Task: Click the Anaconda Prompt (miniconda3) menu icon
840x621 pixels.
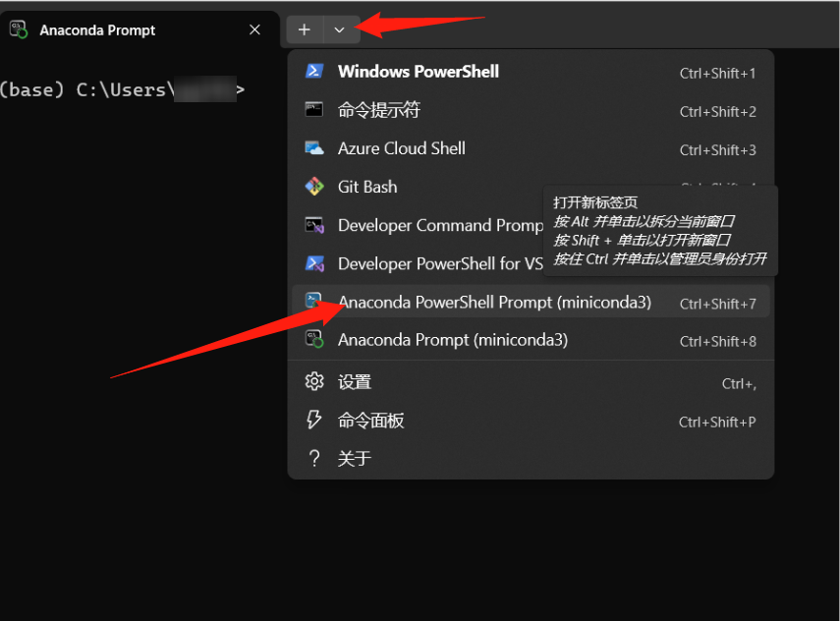Action: [314, 339]
